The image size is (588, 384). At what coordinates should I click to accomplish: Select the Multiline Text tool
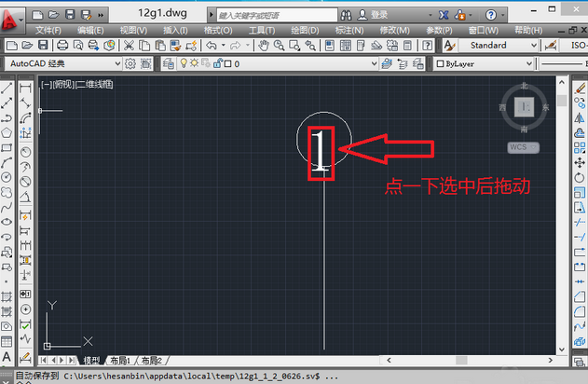point(7,356)
